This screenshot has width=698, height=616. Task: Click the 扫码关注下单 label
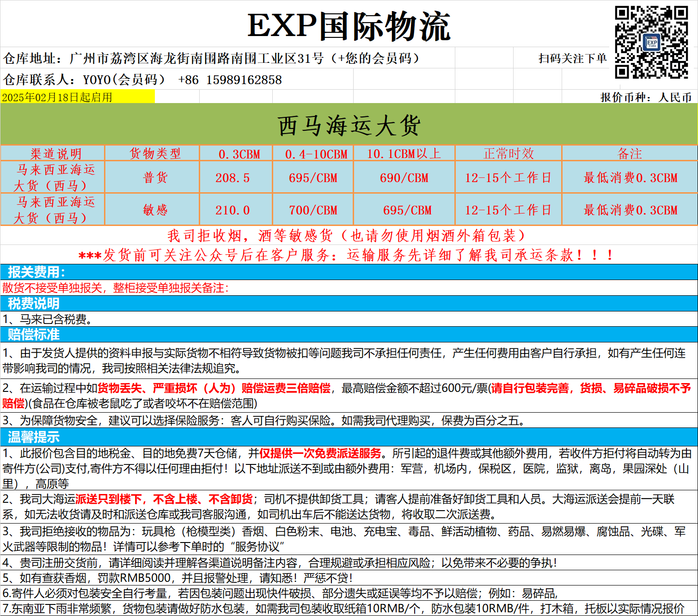572,58
